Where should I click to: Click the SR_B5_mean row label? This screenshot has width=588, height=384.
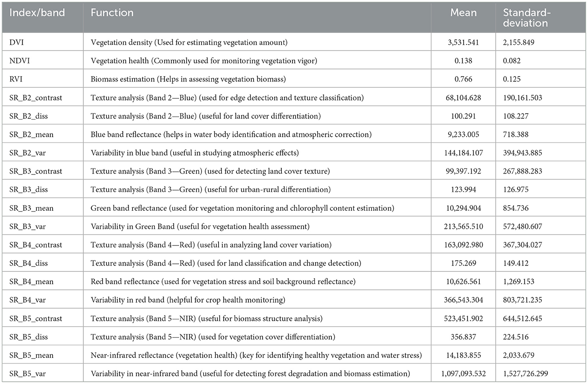[31, 355]
